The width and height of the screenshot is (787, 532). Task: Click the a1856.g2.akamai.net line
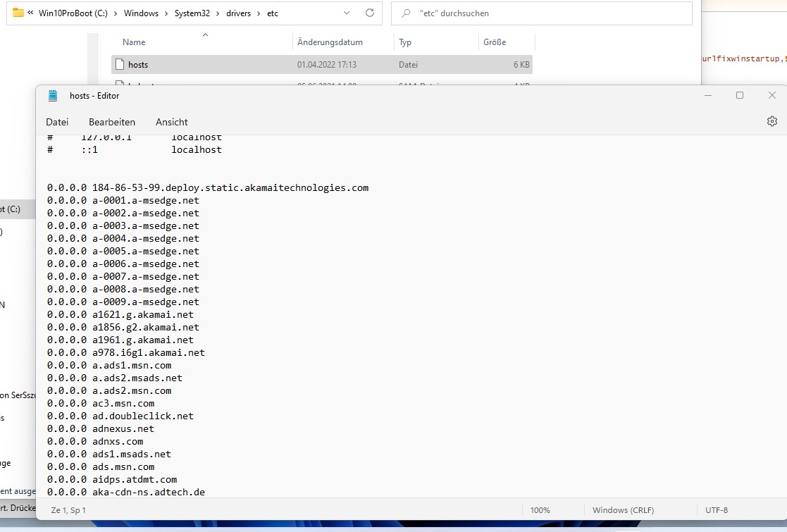[123, 327]
